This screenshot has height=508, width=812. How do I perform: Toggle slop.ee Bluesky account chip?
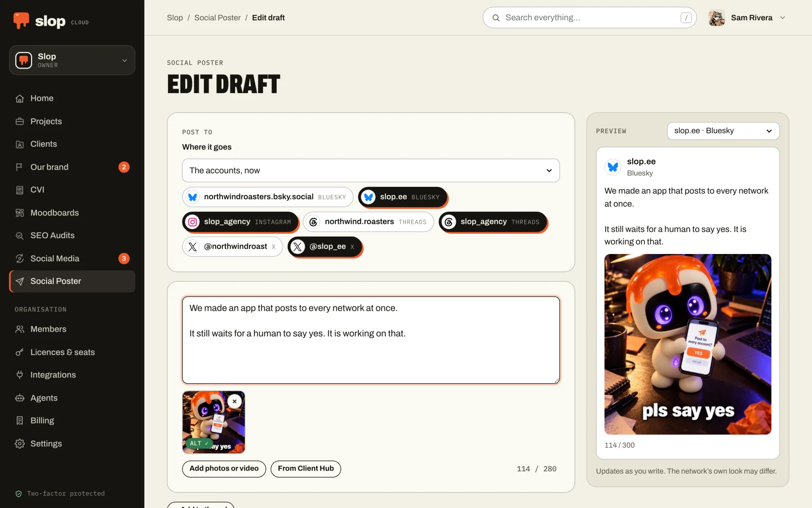402,197
